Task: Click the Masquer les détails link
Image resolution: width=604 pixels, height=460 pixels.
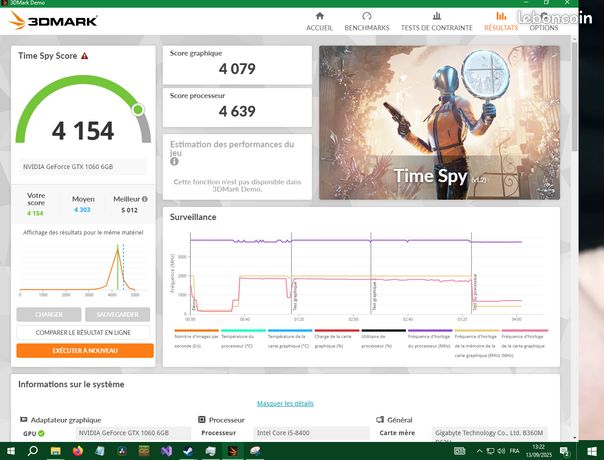Action: coord(285,403)
